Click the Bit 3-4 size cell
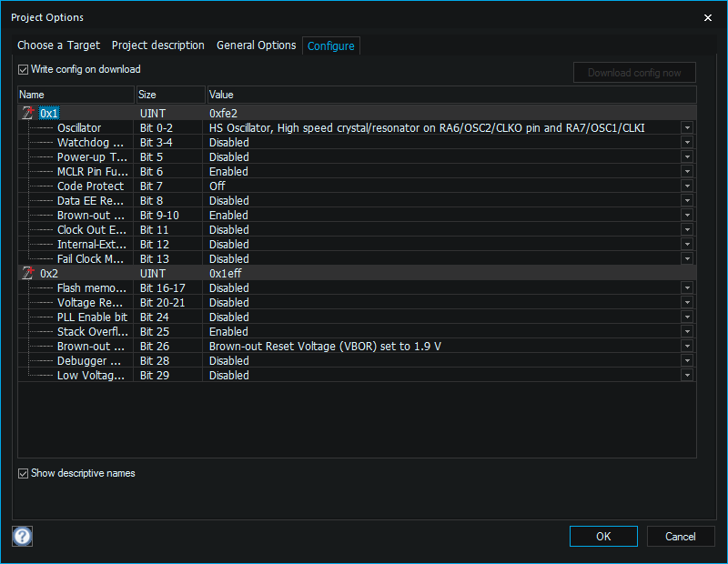 coord(157,143)
